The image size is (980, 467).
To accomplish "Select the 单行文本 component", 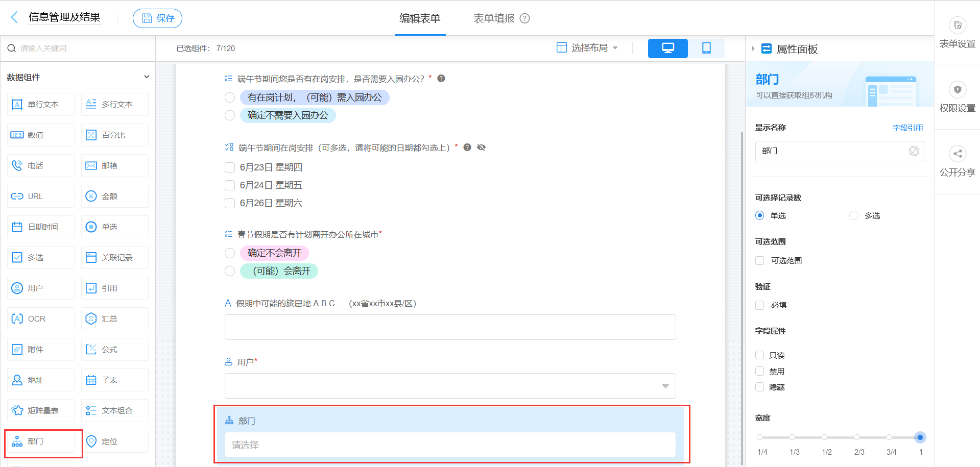I will click(x=40, y=104).
